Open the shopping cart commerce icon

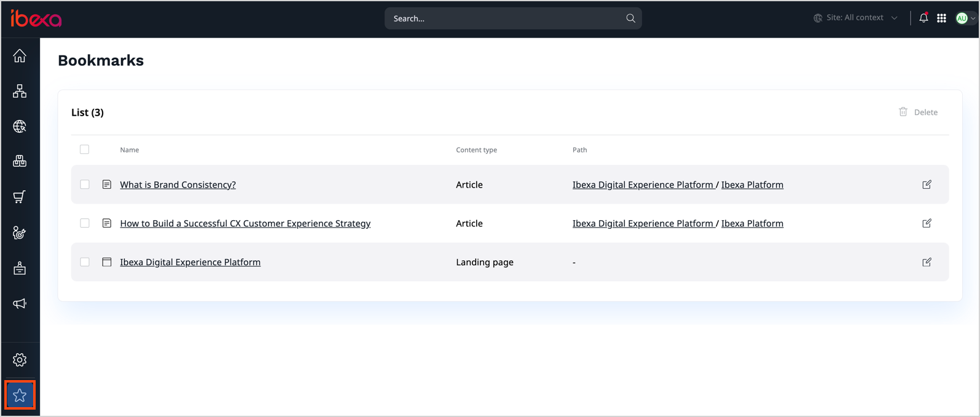(20, 197)
